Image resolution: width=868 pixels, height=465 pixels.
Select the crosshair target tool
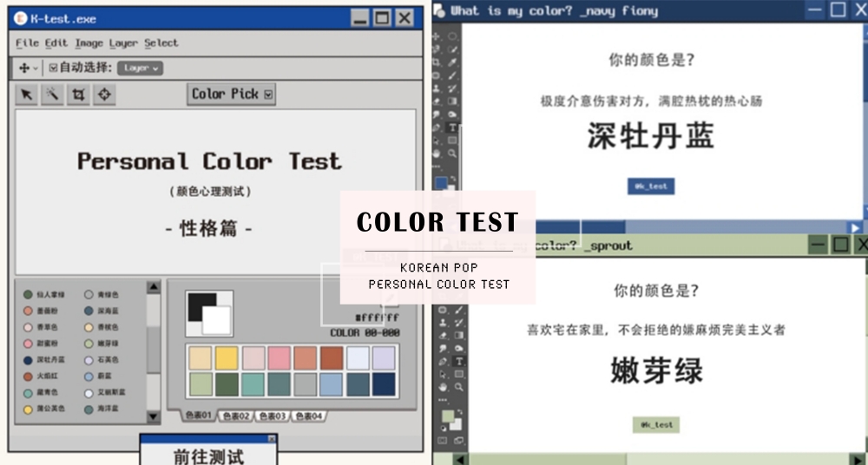(104, 95)
